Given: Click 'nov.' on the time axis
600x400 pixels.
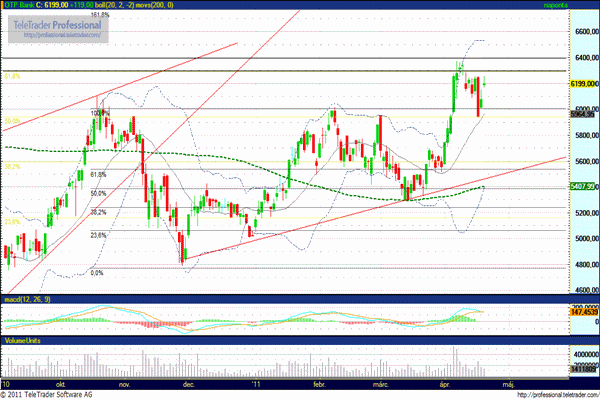Looking at the screenshot, I should [x=124, y=382].
